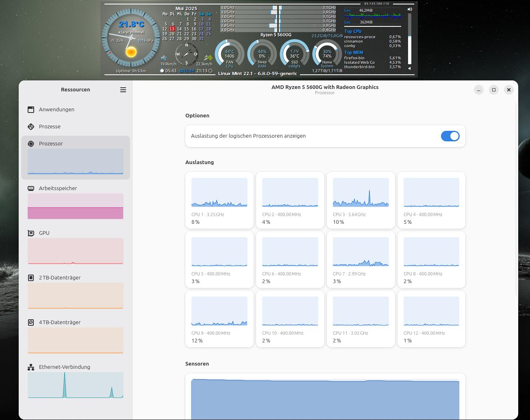
Task: Disable the logical processors display toggle
Action: tap(450, 136)
